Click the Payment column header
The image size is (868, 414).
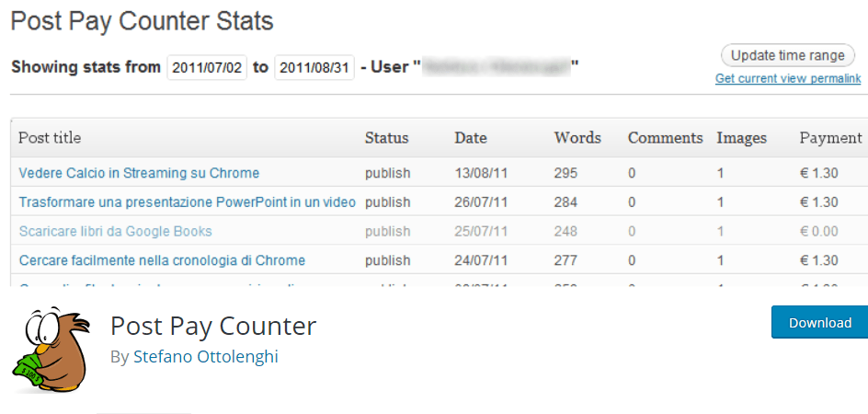click(831, 137)
